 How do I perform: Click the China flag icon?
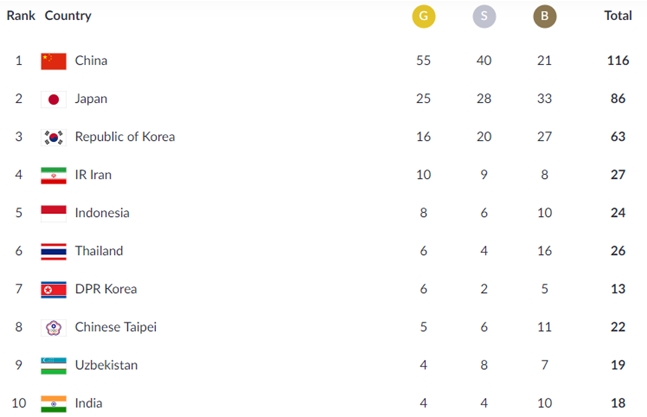pyautogui.click(x=53, y=61)
